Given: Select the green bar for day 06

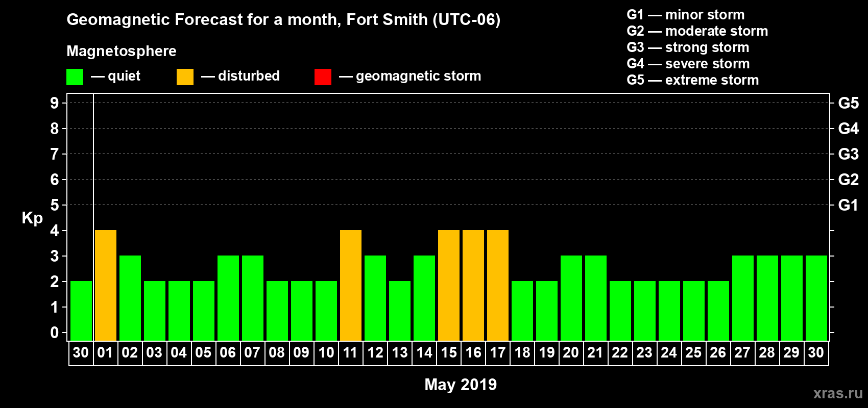Looking at the screenshot, I should (228, 298).
